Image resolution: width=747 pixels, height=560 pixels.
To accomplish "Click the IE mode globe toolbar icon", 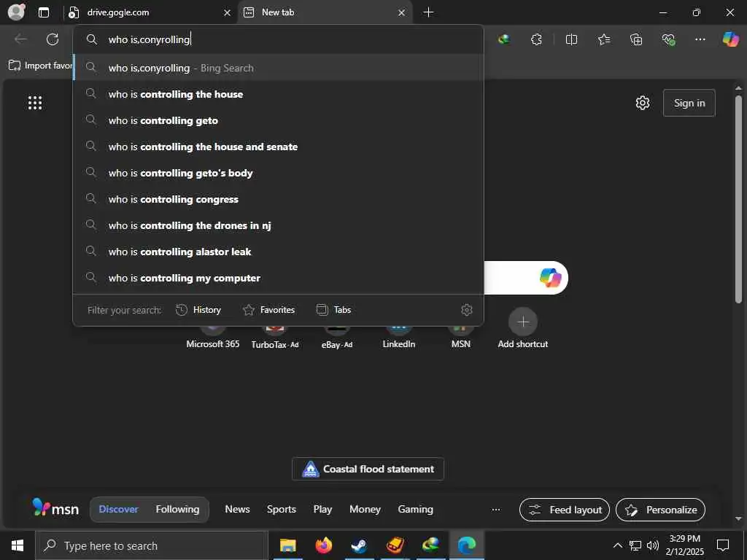I will (503, 39).
